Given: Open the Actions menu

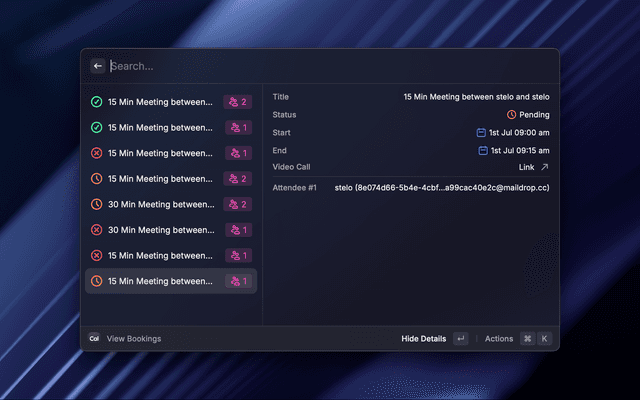Looking at the screenshot, I should tap(499, 339).
